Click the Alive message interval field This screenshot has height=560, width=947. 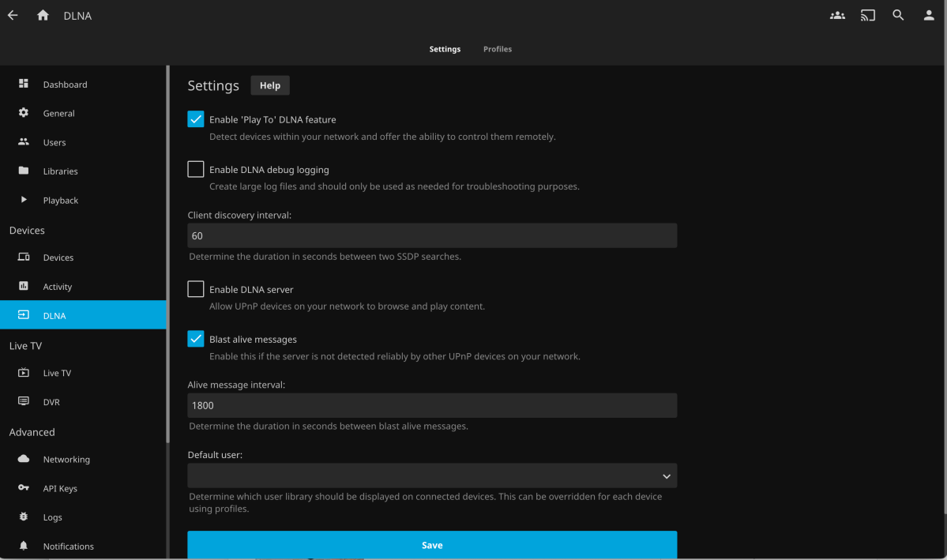pos(433,405)
